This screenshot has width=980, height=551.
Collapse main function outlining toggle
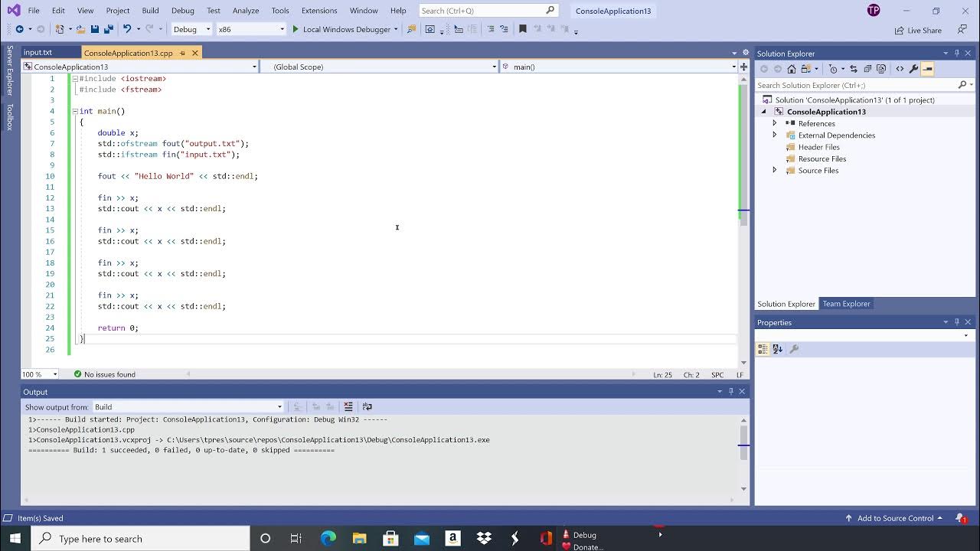[x=75, y=111]
